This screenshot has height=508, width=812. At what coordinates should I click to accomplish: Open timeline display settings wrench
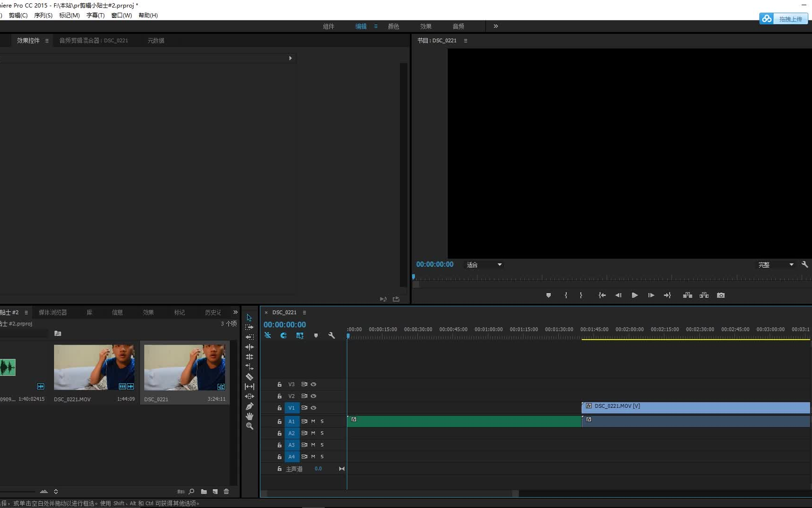coord(331,335)
